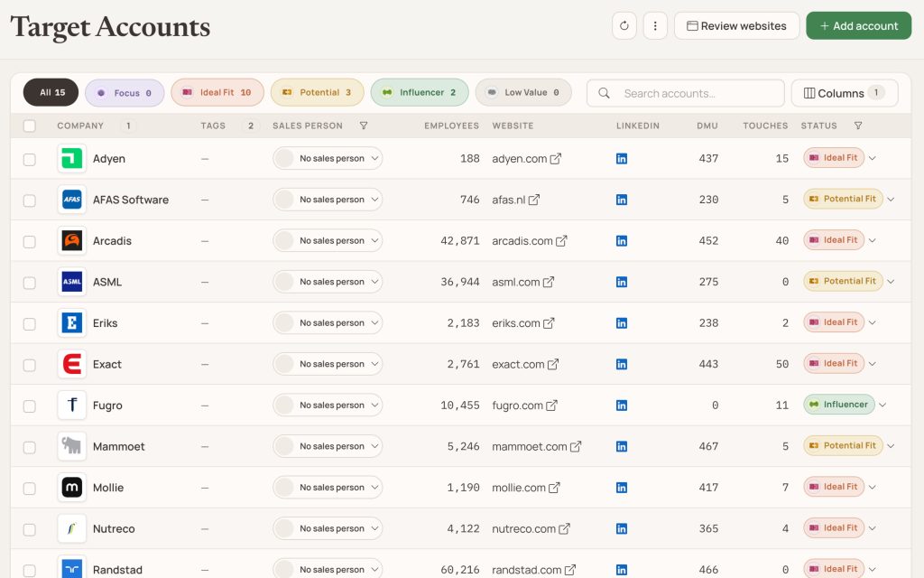Screen dimensions: 924x578
Task: Sort by the Employees column header
Action: (451, 126)
